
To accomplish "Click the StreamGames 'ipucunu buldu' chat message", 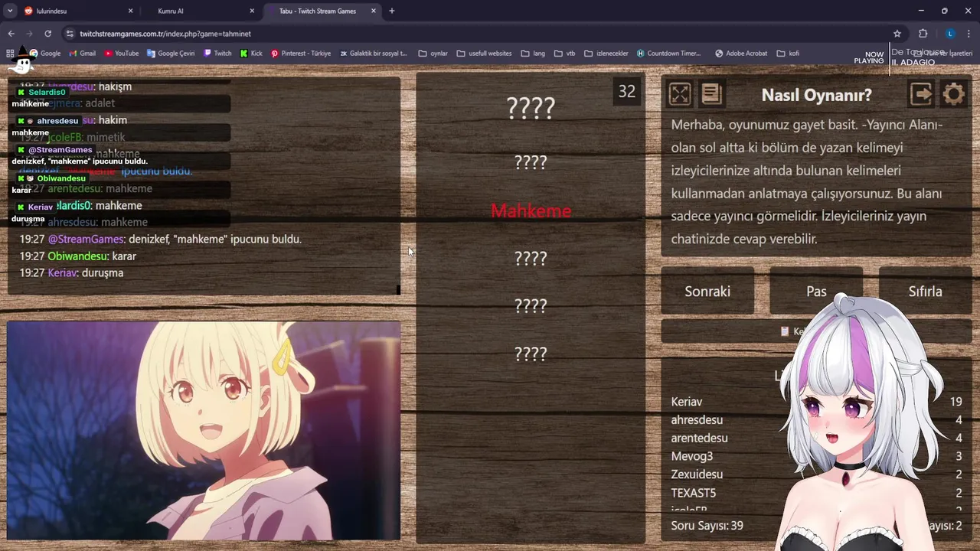I will click(x=161, y=240).
